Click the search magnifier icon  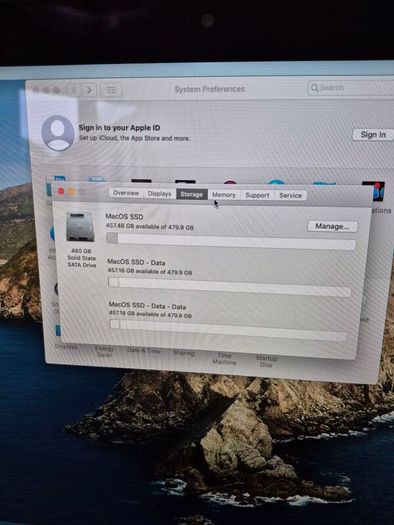click(x=314, y=88)
